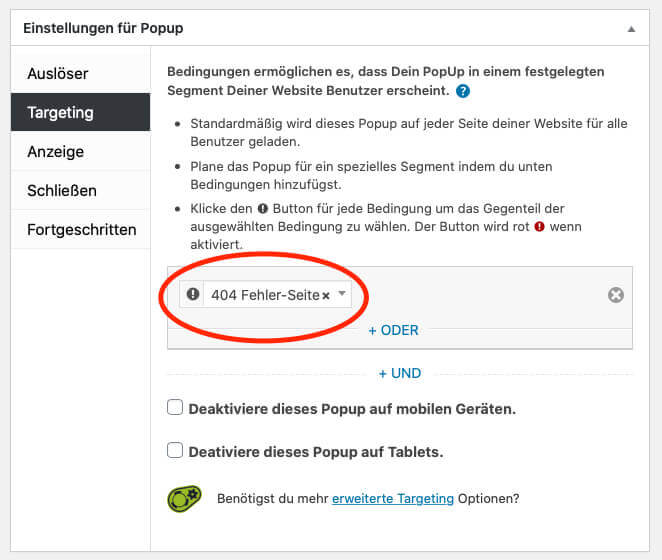The width and height of the screenshot is (662, 560).
Task: Follow the 'erweiterte Targeting' link
Action: tap(393, 499)
